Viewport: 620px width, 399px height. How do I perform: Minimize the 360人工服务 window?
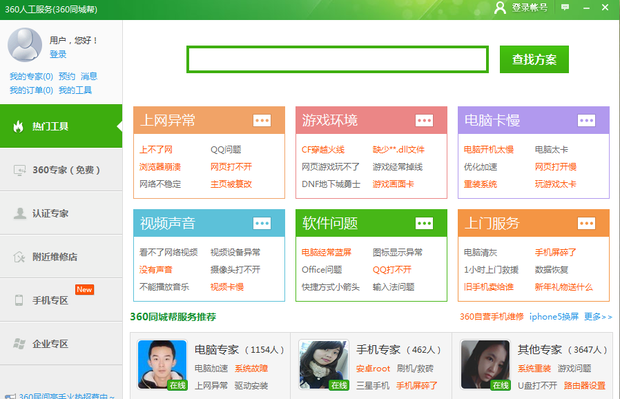tap(586, 8)
